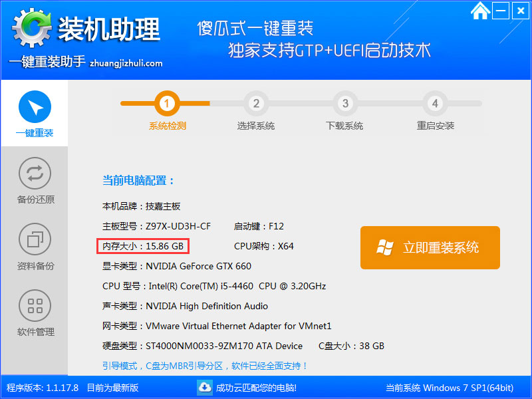The width and height of the screenshot is (532, 399).
Task: Click the 一键重装 sidebar label
Action: [35, 132]
